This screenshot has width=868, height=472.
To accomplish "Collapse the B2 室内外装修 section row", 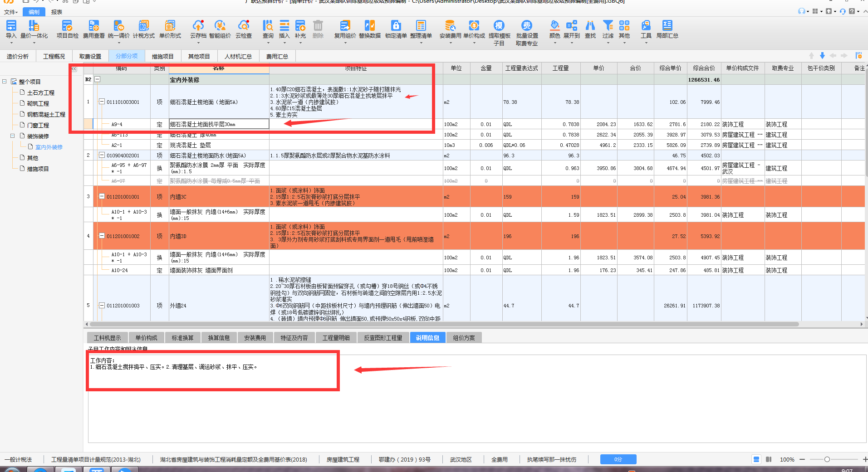I will 97,79.
